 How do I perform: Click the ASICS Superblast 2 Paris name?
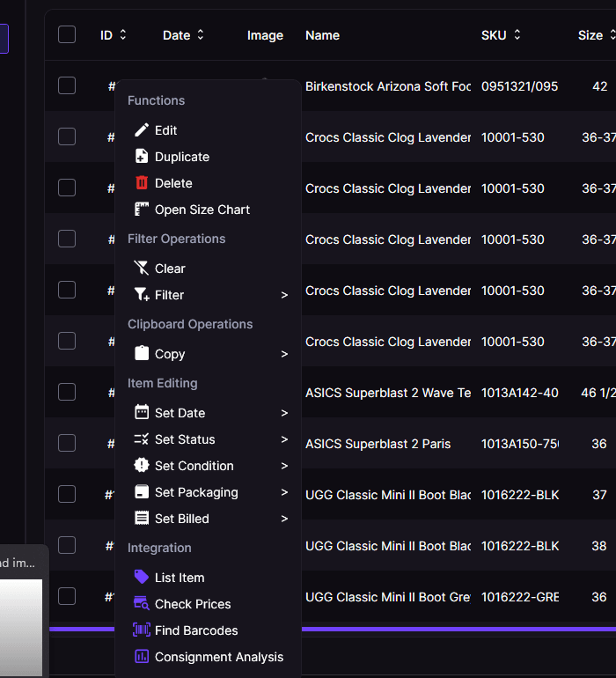[378, 444]
